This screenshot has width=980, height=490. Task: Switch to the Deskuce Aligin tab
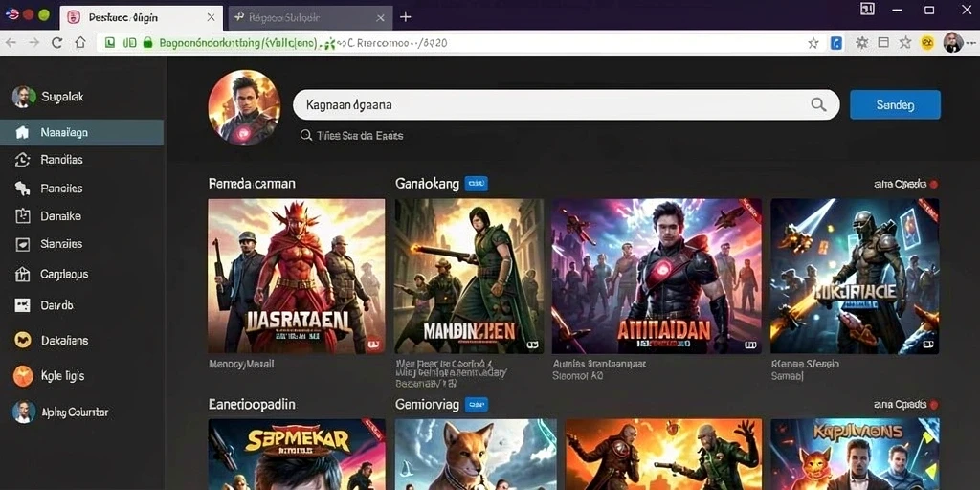[x=142, y=17]
